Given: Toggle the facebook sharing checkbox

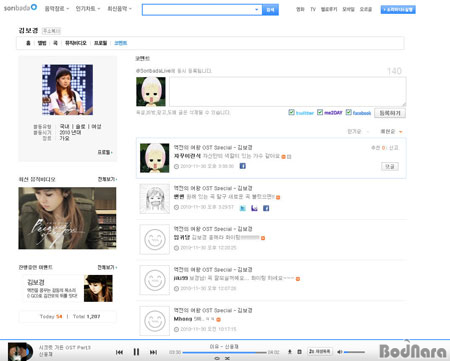Looking at the screenshot, I should tap(349, 112).
